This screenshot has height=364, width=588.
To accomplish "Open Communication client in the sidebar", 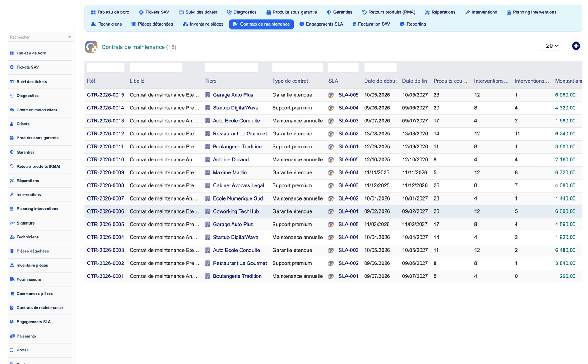I will [x=37, y=110].
